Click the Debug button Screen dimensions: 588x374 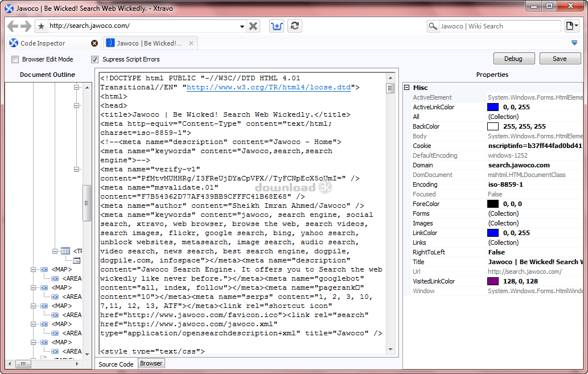click(x=513, y=59)
